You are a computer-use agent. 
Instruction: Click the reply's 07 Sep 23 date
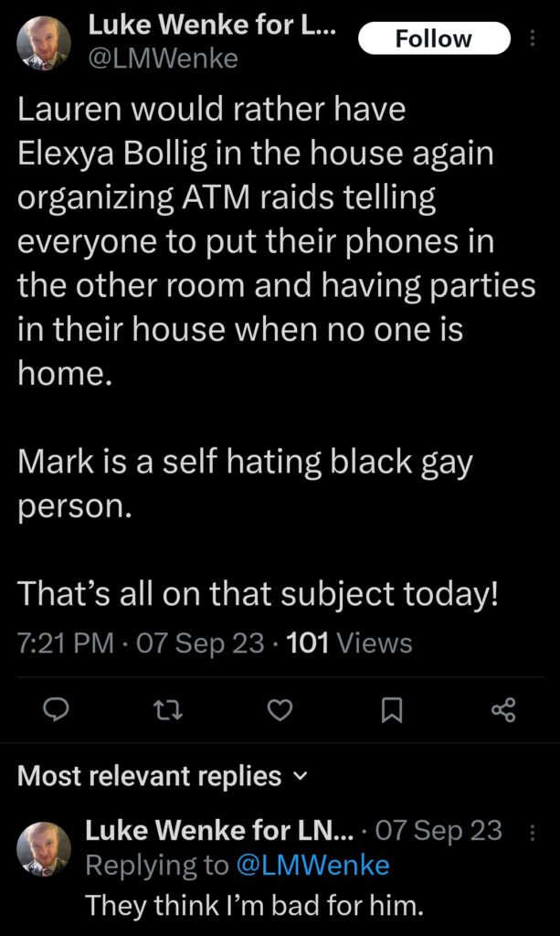[x=438, y=830]
